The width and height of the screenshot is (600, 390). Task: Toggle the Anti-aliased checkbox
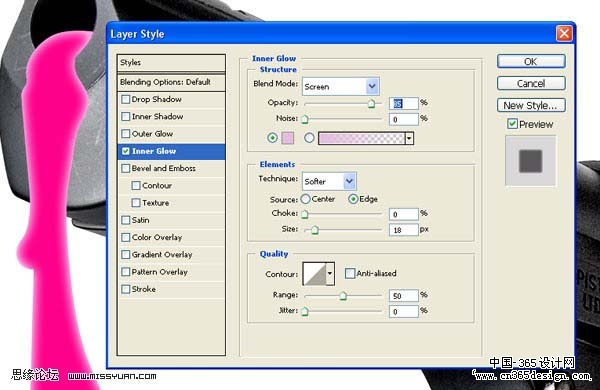[349, 273]
